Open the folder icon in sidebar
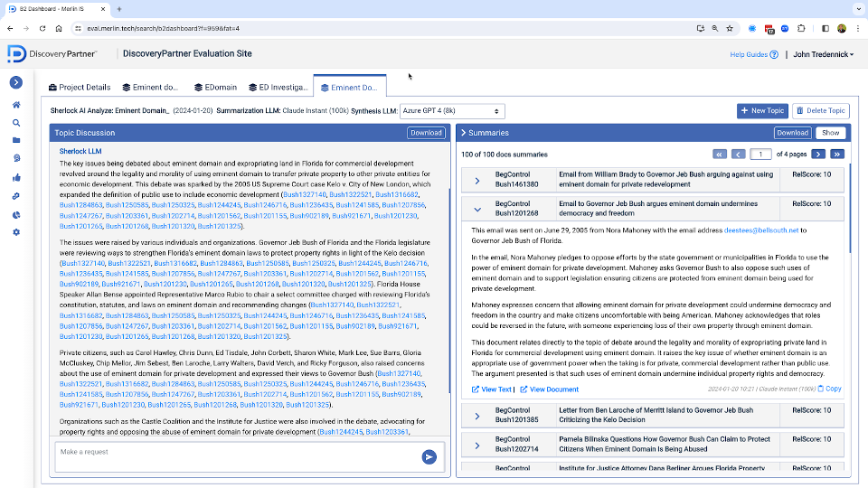Viewport: 868px width, 488px height. click(16, 141)
